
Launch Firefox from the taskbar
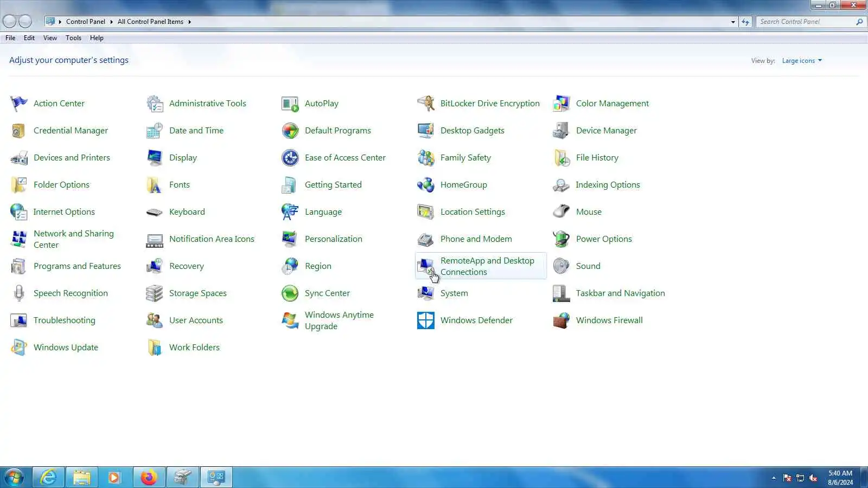coord(149,477)
